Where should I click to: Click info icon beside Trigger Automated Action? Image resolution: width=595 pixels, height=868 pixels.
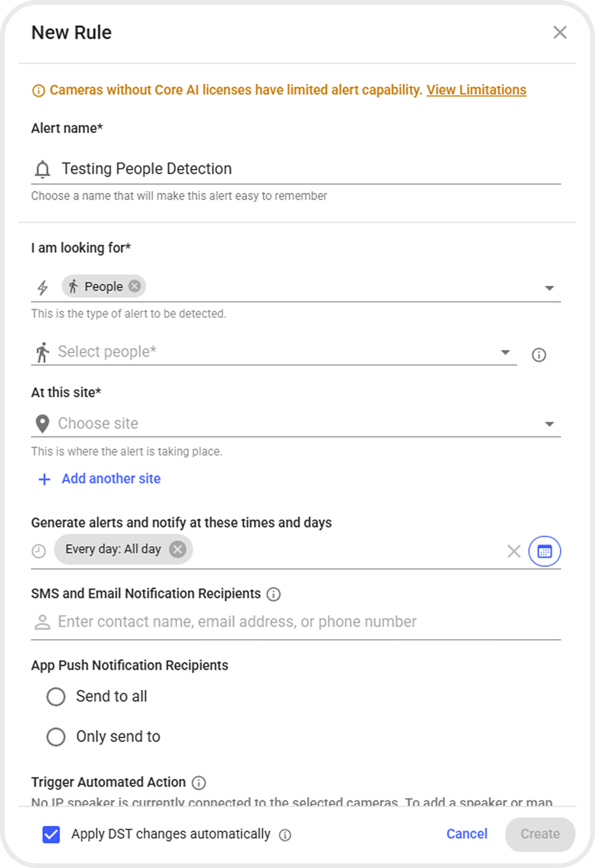[199, 783]
